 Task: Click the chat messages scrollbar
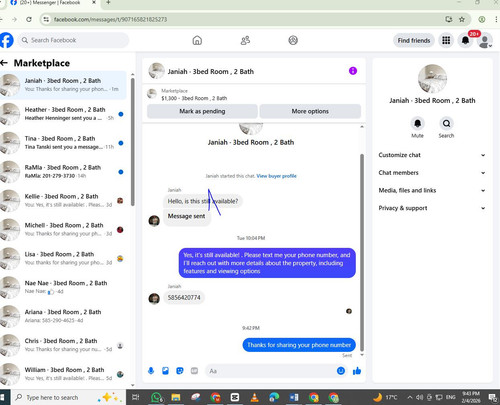click(x=362, y=252)
